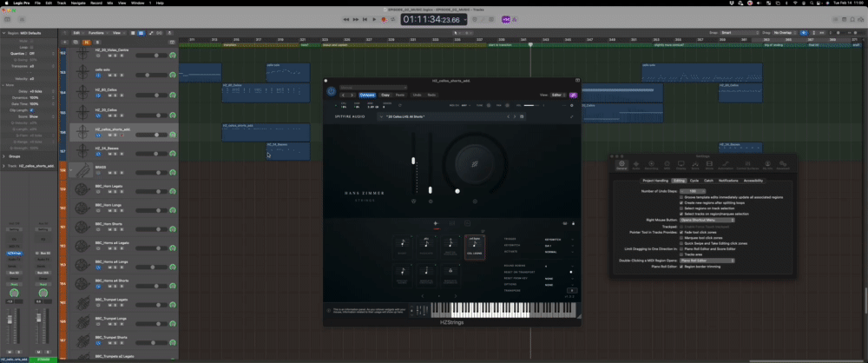Open the Display pane in Settings window
Screen dimensions: 868x363
pyautogui.click(x=681, y=165)
